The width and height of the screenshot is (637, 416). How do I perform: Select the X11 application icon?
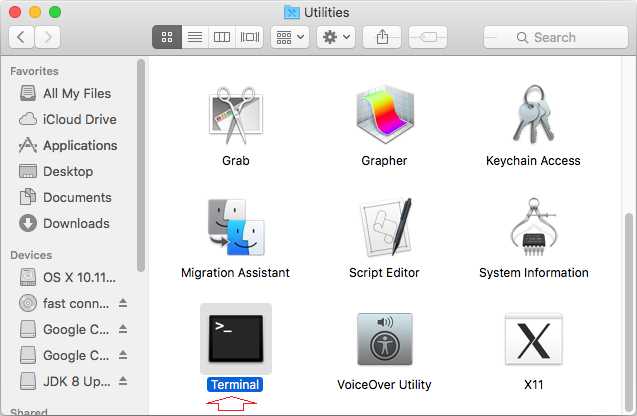tap(533, 339)
